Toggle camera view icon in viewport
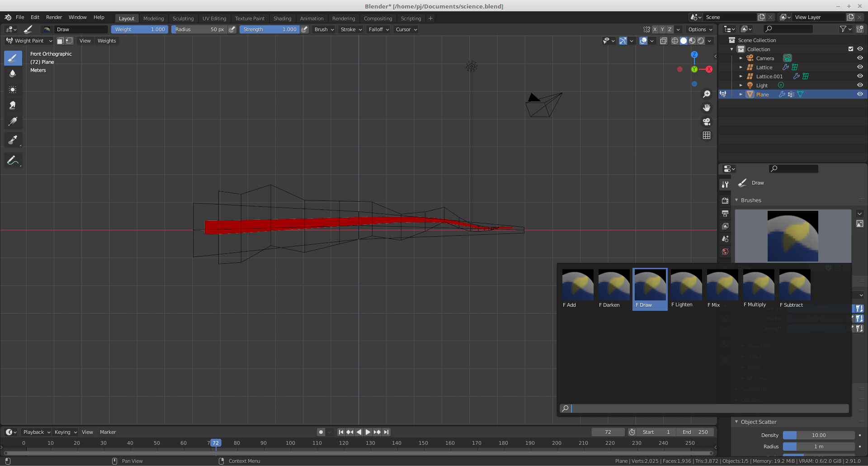The image size is (868, 466). point(707,122)
